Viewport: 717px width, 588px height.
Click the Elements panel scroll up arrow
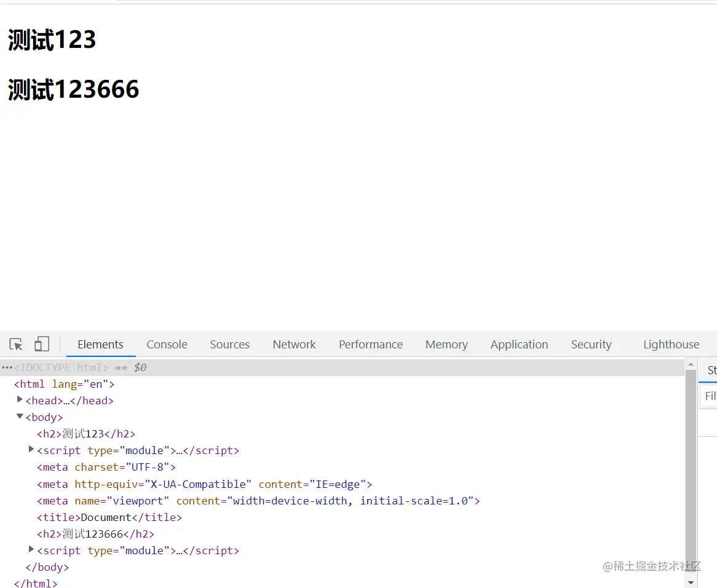click(x=691, y=364)
